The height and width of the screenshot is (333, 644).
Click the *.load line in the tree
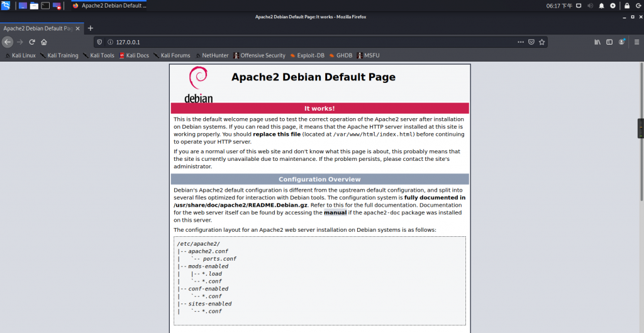(211, 274)
